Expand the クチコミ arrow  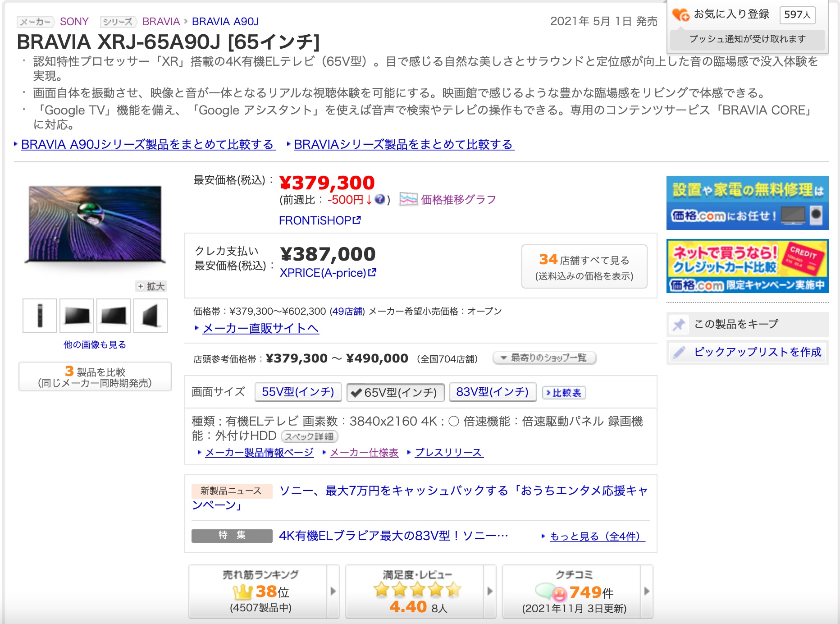[647, 591]
